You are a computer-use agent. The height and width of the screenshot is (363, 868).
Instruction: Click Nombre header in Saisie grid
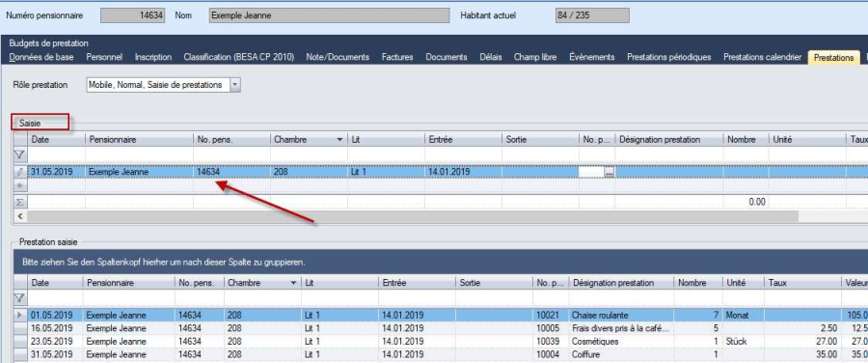click(x=746, y=140)
